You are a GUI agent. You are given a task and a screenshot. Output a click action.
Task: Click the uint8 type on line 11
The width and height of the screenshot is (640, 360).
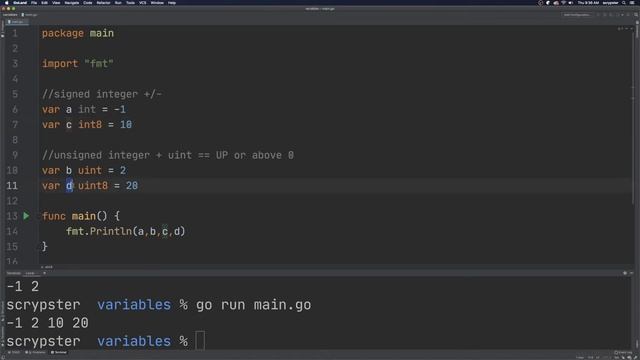[x=93, y=186]
